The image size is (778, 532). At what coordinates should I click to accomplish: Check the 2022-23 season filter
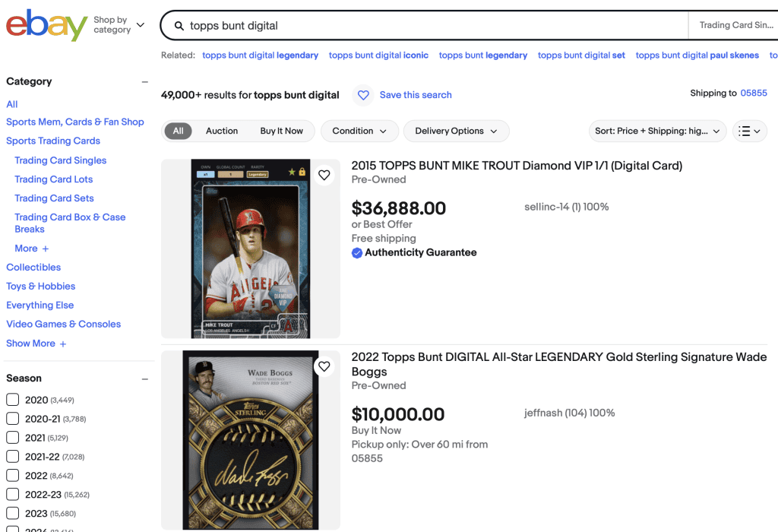(x=11, y=495)
